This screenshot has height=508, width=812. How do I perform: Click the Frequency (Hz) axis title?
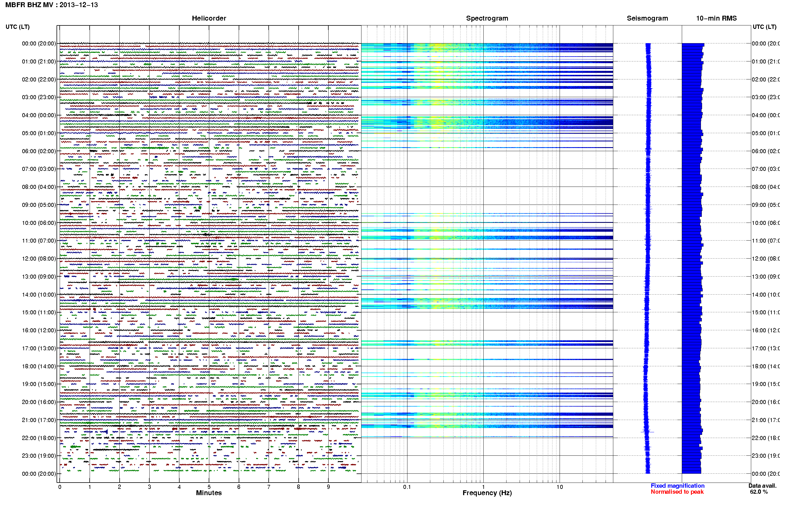487,493
